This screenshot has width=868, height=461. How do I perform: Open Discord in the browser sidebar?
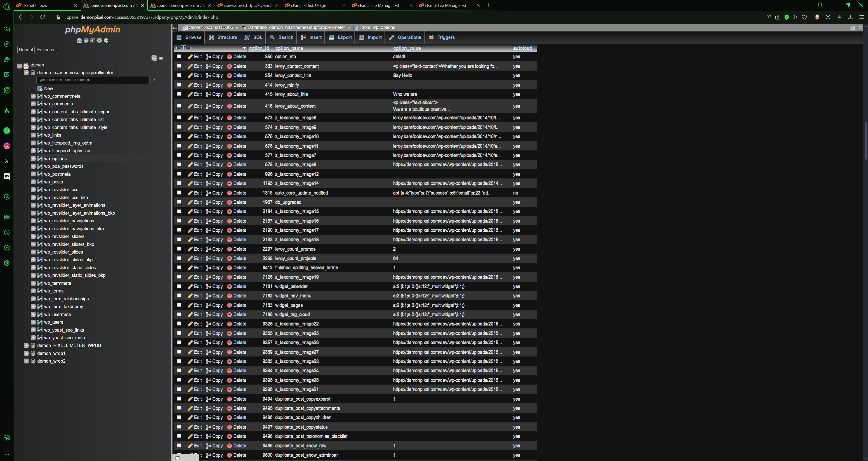[x=7, y=176]
